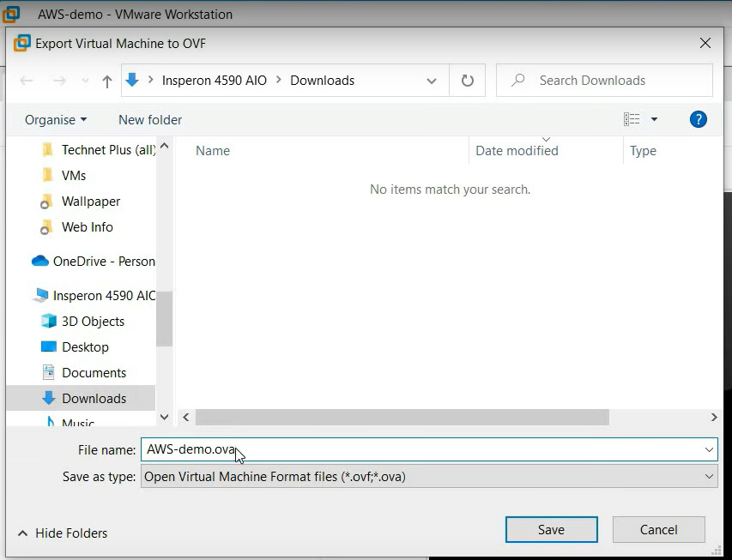
Task: Click the sidebar scroll-down arrow
Action: [x=164, y=417]
